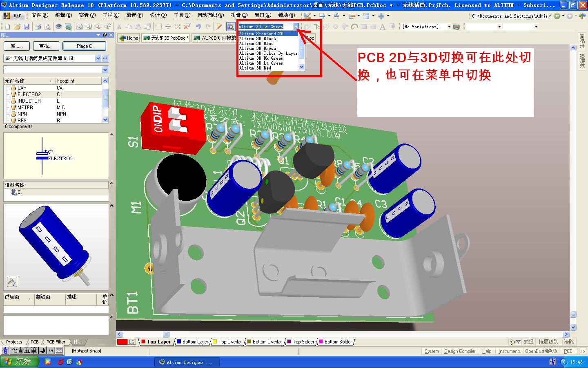Open a file with the folder icon

pos(17,27)
